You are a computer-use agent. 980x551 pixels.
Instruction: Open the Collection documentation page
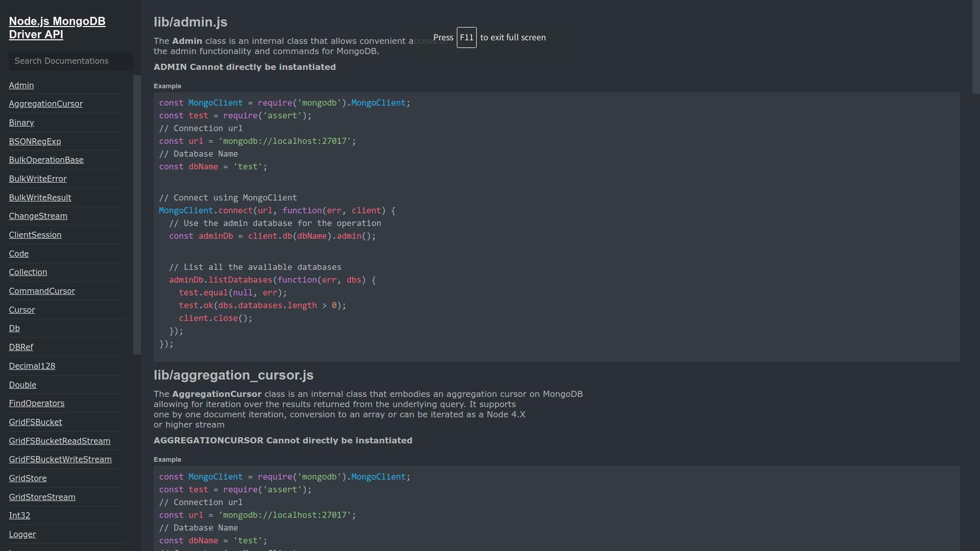pyautogui.click(x=28, y=272)
